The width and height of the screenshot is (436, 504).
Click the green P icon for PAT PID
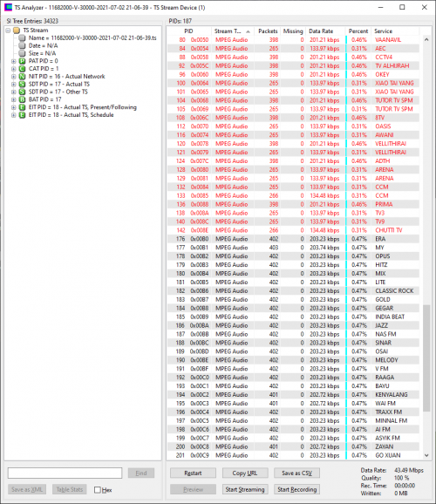pos(22,61)
